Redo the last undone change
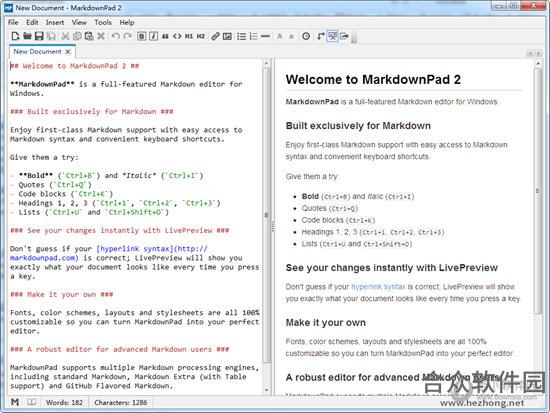Viewport: 550px width, 413px height. point(128,36)
